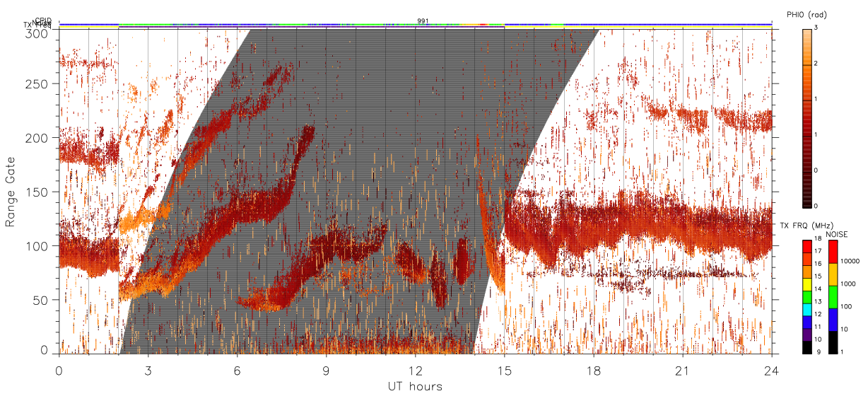Click x-axis tick label 12

(x=415, y=370)
